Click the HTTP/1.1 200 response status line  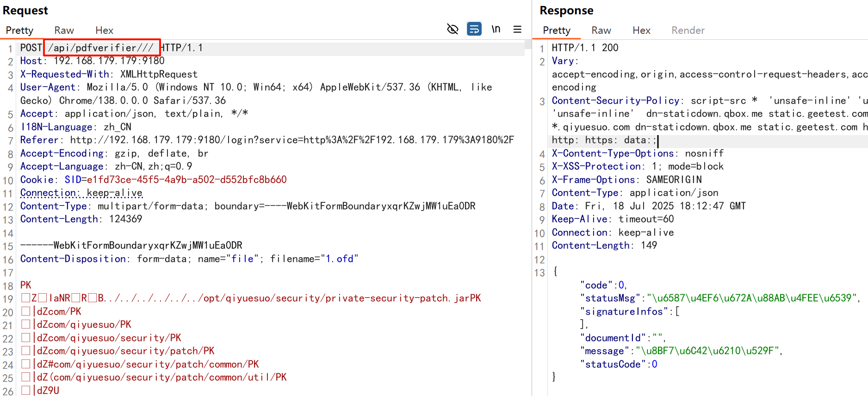(585, 48)
